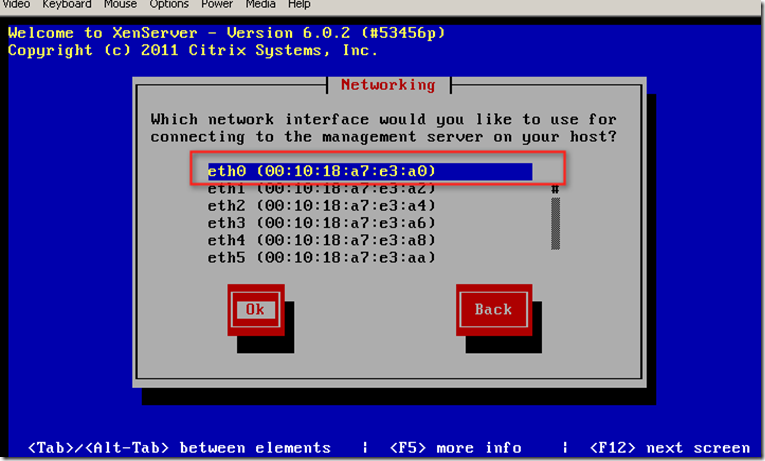Viewport: 765px width, 461px height.
Task: Select eth0 (00:10:18:a7:e3:a0) interface
Action: point(370,171)
